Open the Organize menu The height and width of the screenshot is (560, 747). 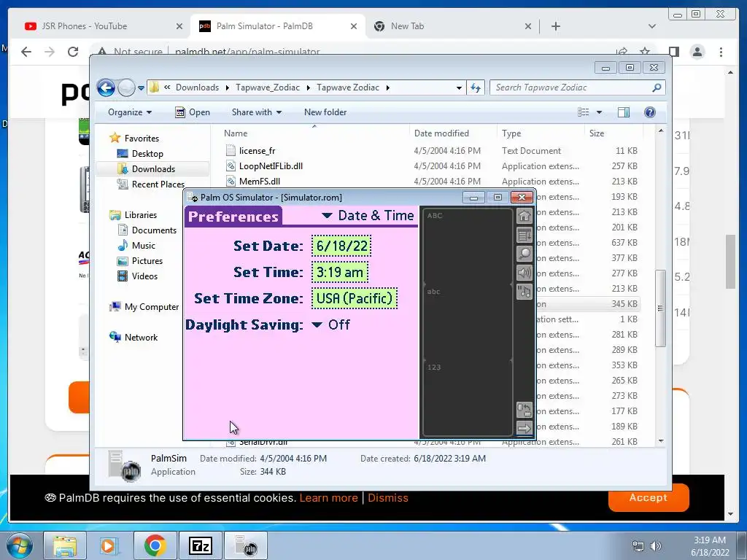[130, 112]
